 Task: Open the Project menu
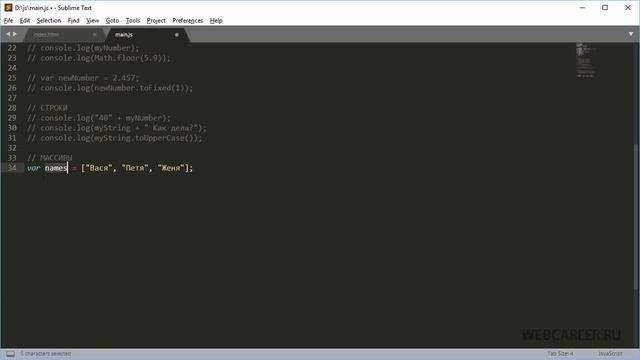pos(156,20)
